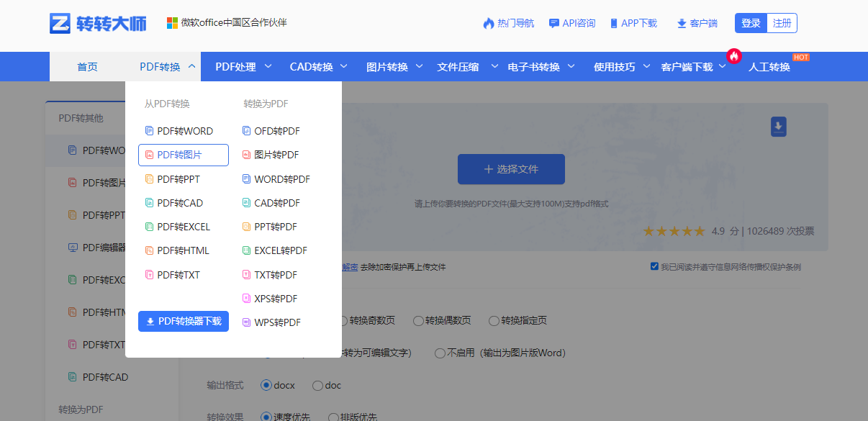The height and width of the screenshot is (421, 868).
Task: Choose 转换指定页 page range option
Action: [494, 321]
